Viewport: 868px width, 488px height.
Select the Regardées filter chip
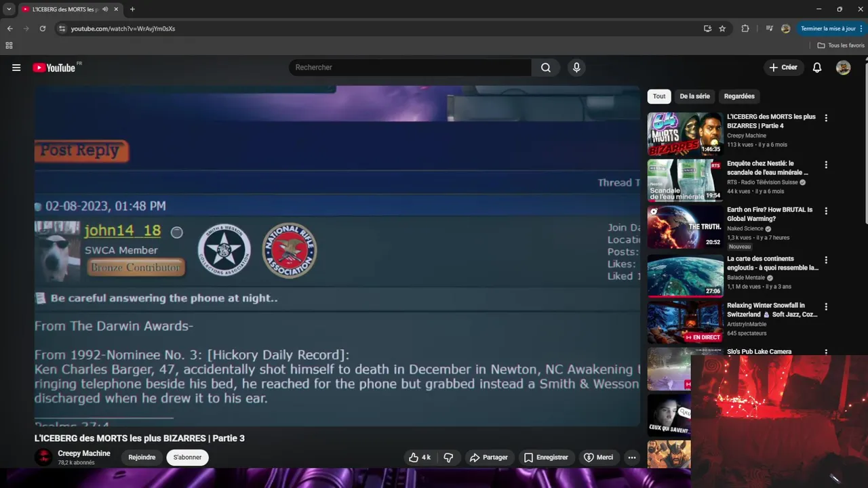[x=739, y=96]
